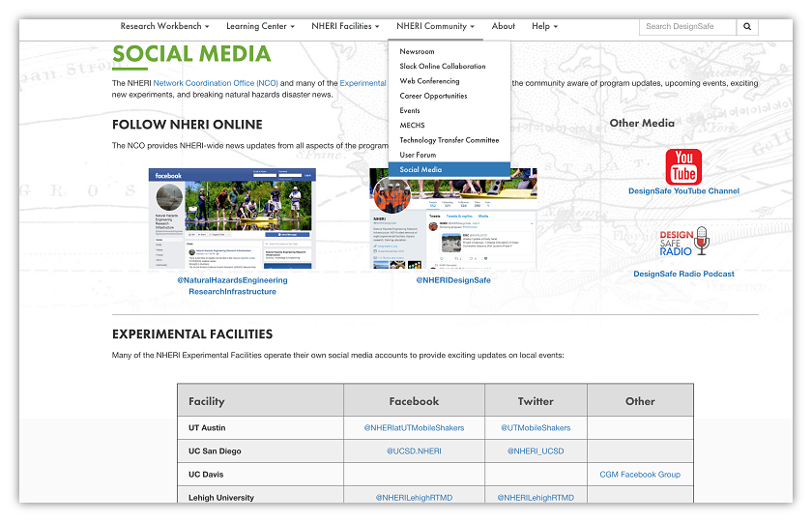Click the EXPERIMENTAL FACILITIES heading

click(x=192, y=334)
